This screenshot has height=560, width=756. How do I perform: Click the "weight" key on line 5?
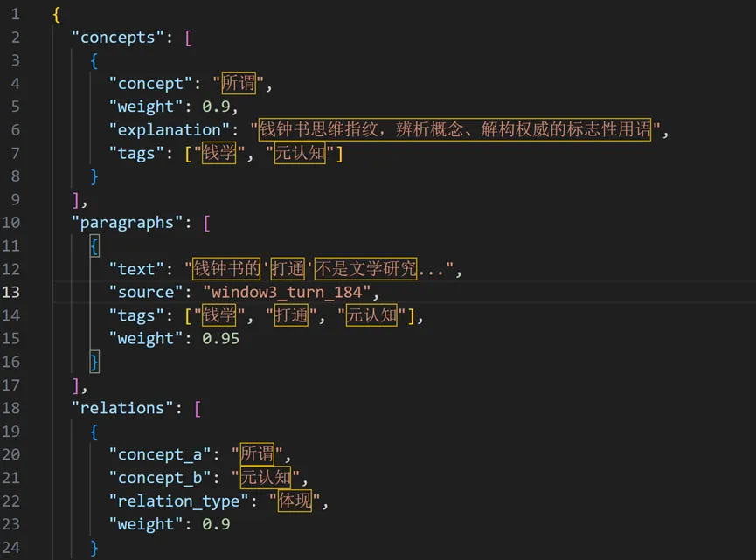[145, 107]
